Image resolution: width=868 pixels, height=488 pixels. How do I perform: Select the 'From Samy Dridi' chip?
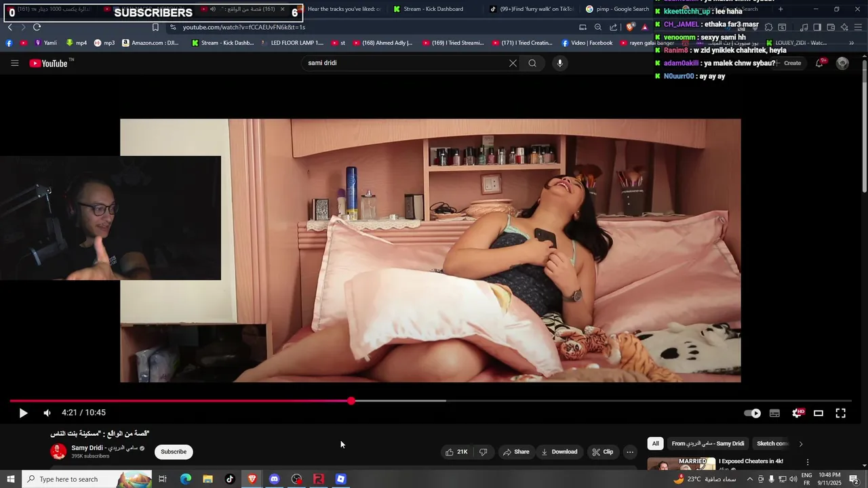tap(708, 444)
